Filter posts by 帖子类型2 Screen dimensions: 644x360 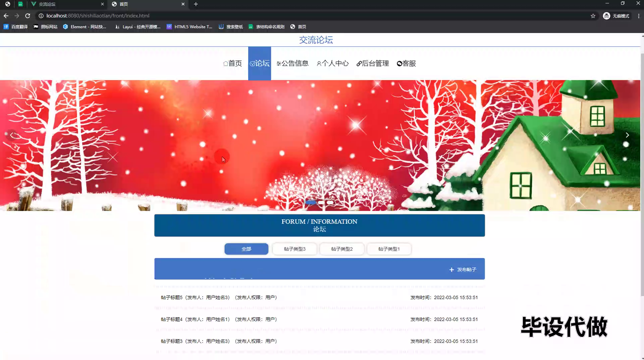pos(342,249)
